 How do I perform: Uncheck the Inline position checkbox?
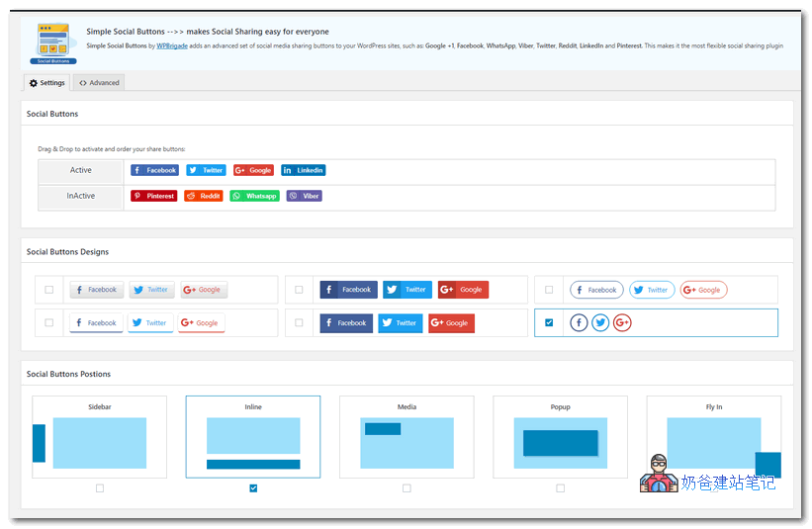click(253, 488)
